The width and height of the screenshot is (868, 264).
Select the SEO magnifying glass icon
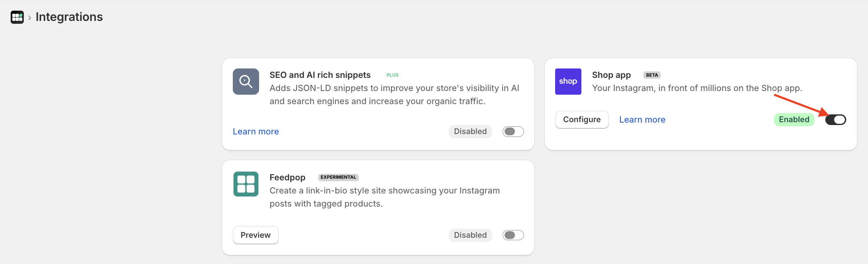[x=246, y=82]
